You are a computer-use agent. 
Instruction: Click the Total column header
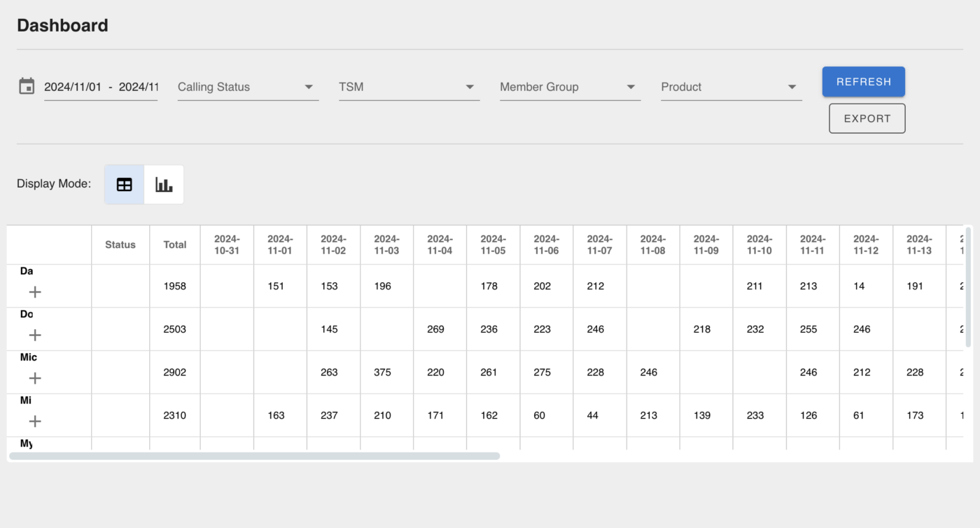pos(175,244)
